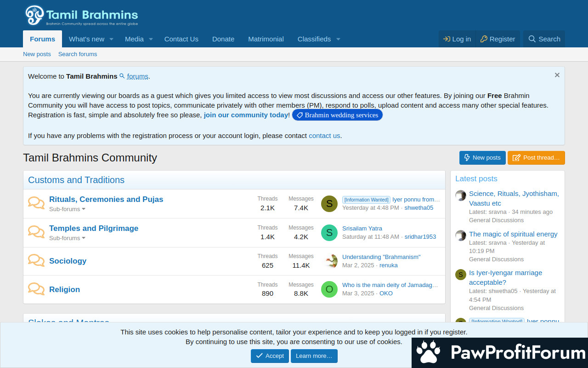Open sravna avatar beside Science, Rituals, Jyothisham post
This screenshot has height=368, width=588.
[x=461, y=195]
